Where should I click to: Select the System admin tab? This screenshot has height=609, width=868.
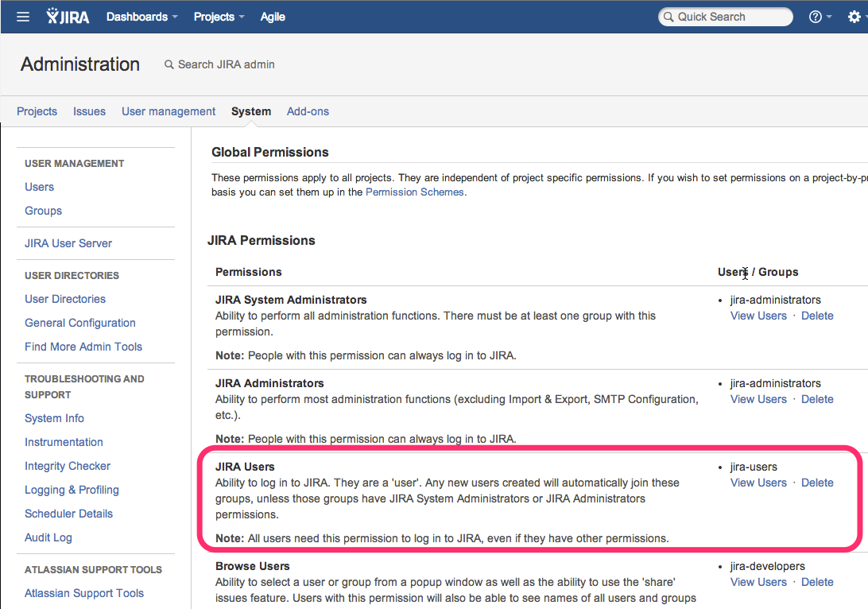(x=250, y=111)
